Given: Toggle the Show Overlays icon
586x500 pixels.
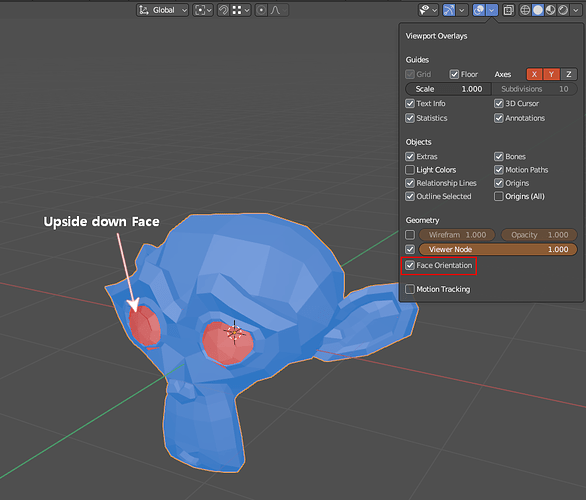Looking at the screenshot, I should click(479, 10).
